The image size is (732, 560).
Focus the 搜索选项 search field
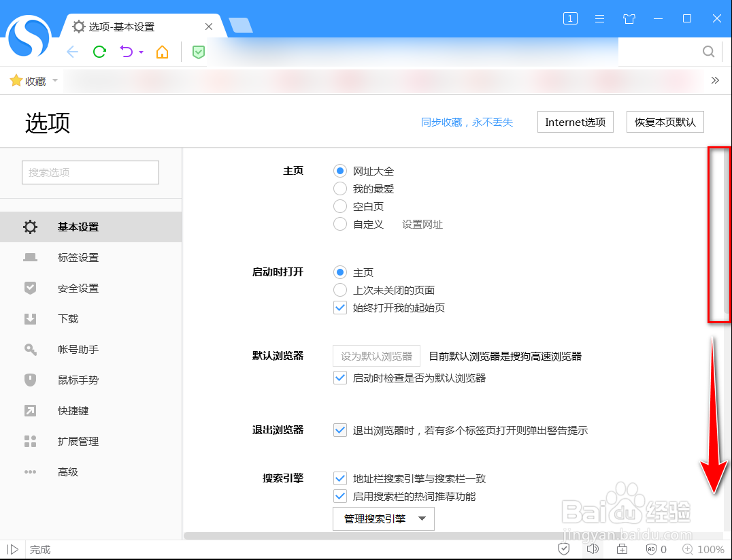[90, 172]
